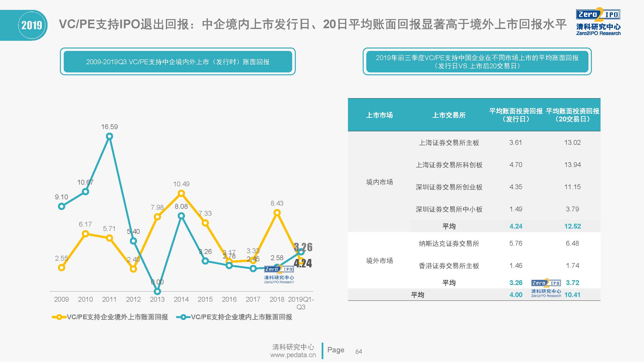Click the yellow overseas listing legend marker
Image resolution: width=644 pixels, height=362 pixels.
(59, 317)
